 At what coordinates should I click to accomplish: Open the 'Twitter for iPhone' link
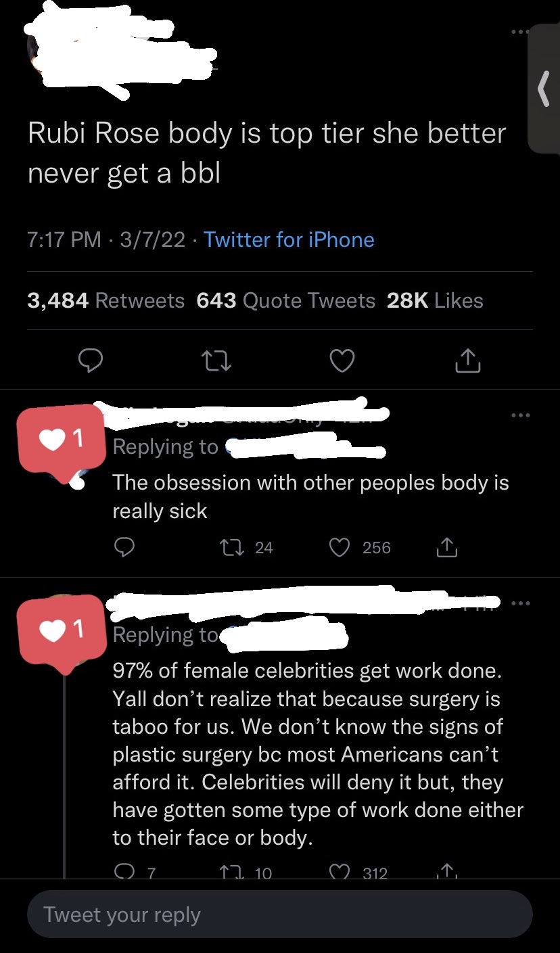coord(289,239)
